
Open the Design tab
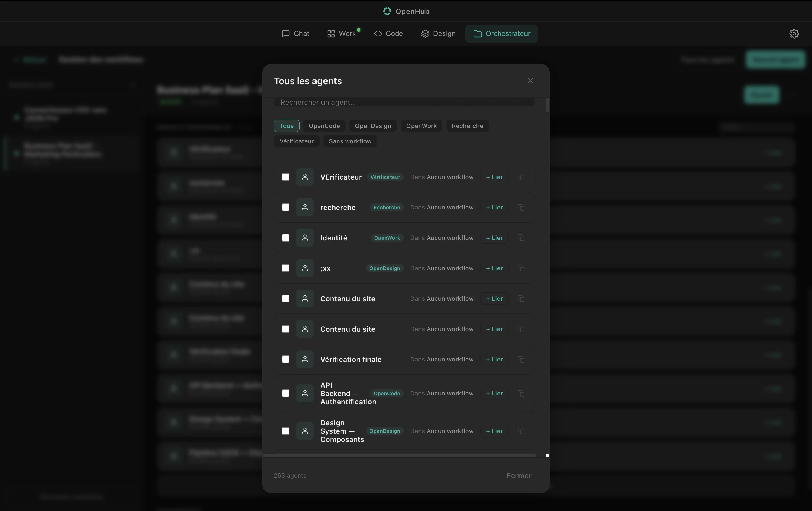[438, 34]
